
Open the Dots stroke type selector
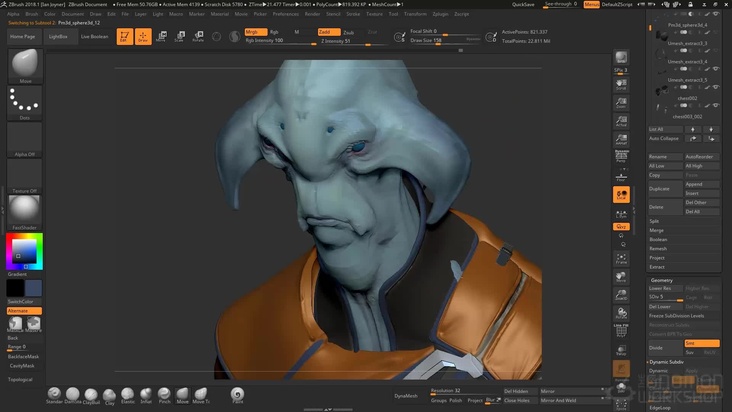pyautogui.click(x=25, y=101)
